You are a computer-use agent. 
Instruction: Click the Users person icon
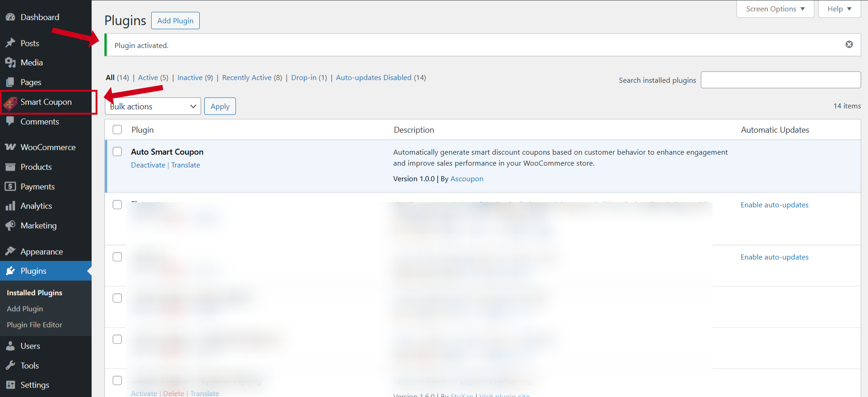(10, 346)
